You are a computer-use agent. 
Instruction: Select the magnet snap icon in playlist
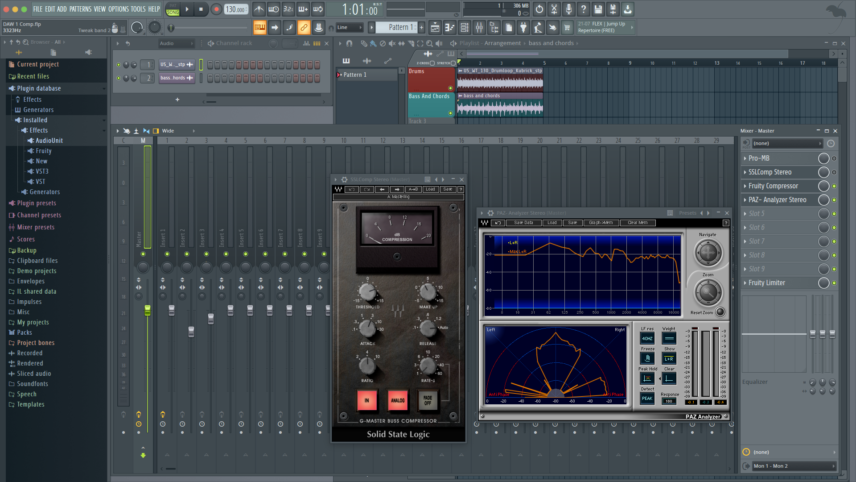pos(349,43)
